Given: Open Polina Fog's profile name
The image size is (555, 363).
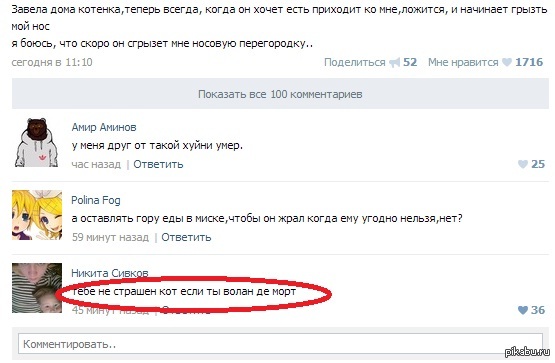Looking at the screenshot, I should [96, 200].
